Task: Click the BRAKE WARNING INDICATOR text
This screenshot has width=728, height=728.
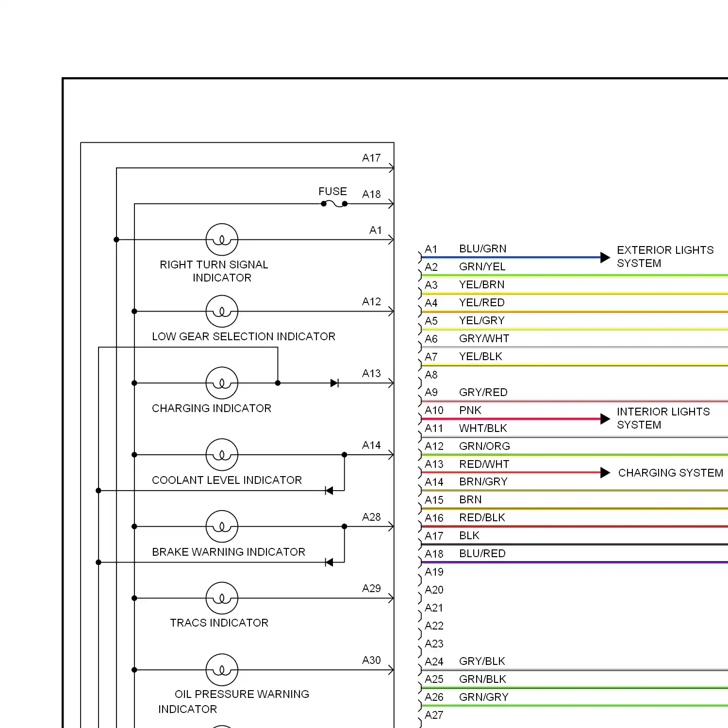Action: [x=229, y=552]
